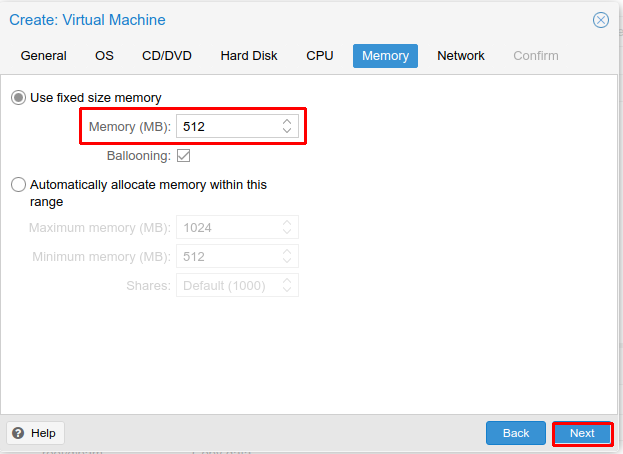
Task: Open the Hard Disk tab
Action: coord(249,56)
